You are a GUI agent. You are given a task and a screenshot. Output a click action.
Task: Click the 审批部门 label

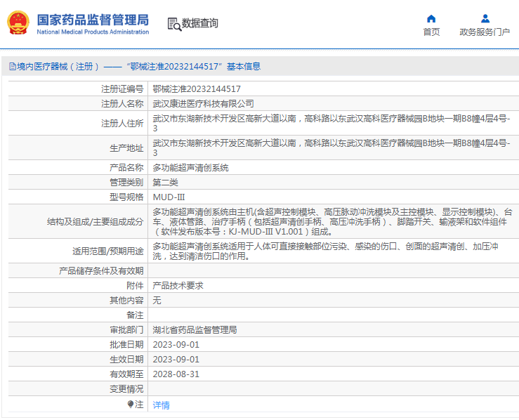pos(126,329)
